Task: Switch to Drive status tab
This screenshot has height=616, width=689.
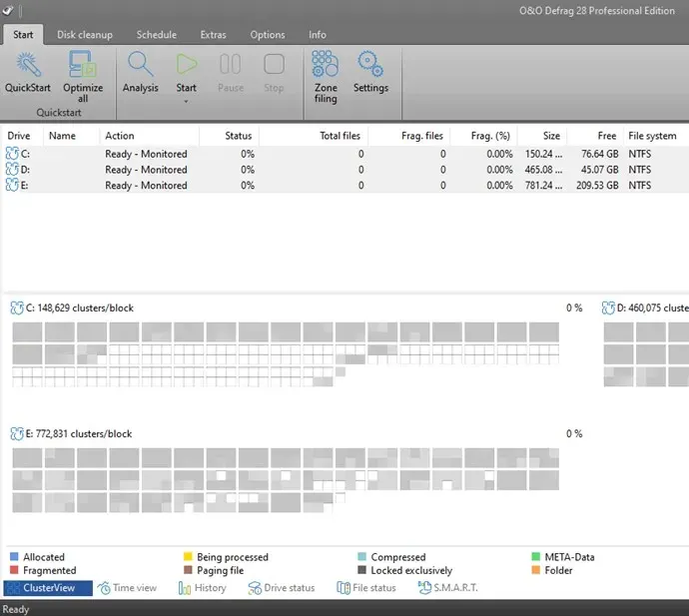Action: click(282, 588)
